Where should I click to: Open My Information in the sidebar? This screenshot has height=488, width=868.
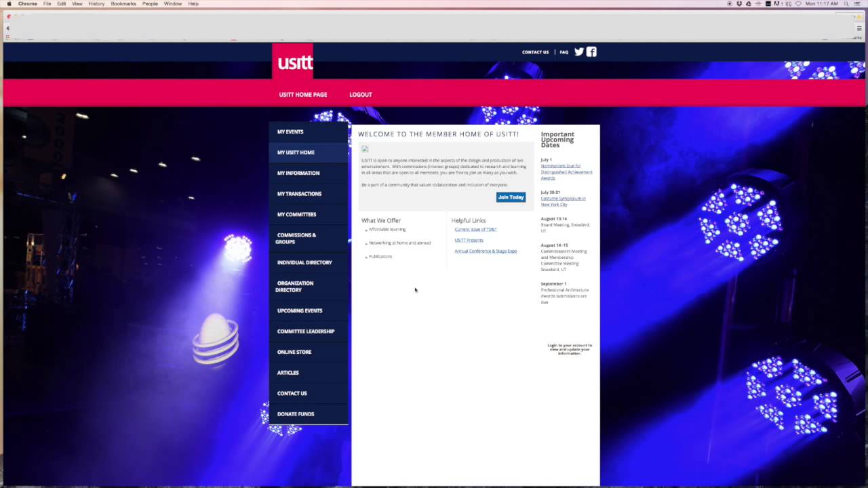pos(309,173)
